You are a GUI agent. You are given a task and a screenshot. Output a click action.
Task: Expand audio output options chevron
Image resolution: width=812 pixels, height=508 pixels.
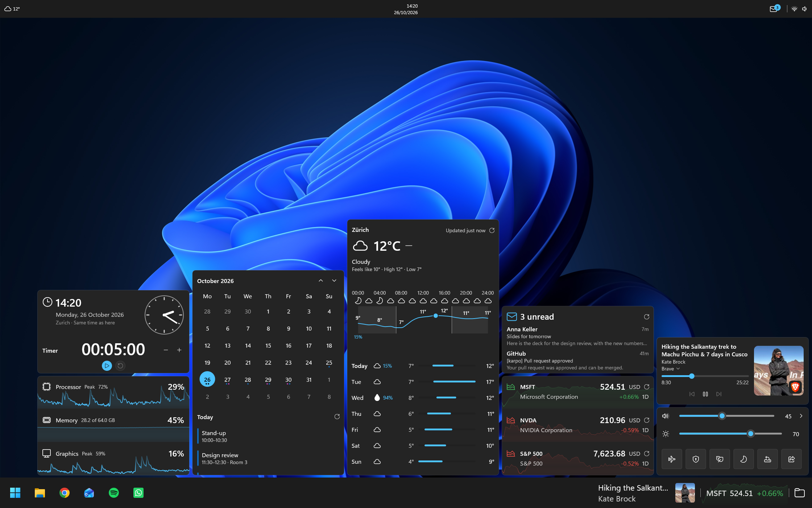click(801, 416)
